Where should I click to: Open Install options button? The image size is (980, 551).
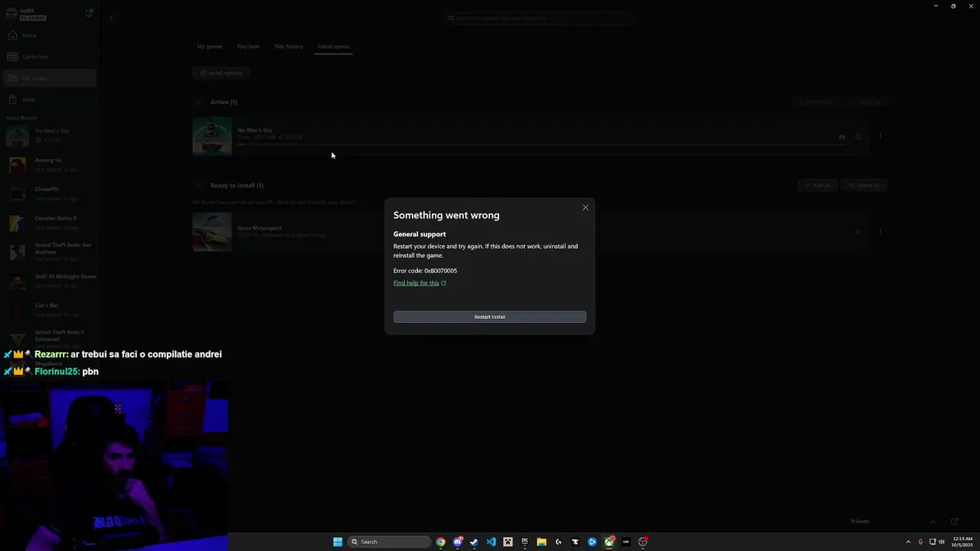tap(220, 73)
